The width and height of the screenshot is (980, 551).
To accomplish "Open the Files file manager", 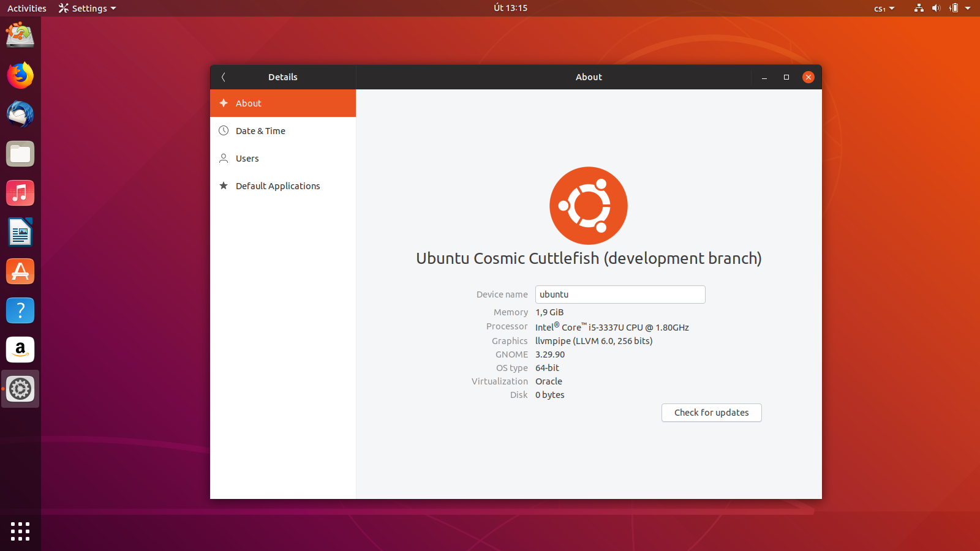I will point(20,154).
